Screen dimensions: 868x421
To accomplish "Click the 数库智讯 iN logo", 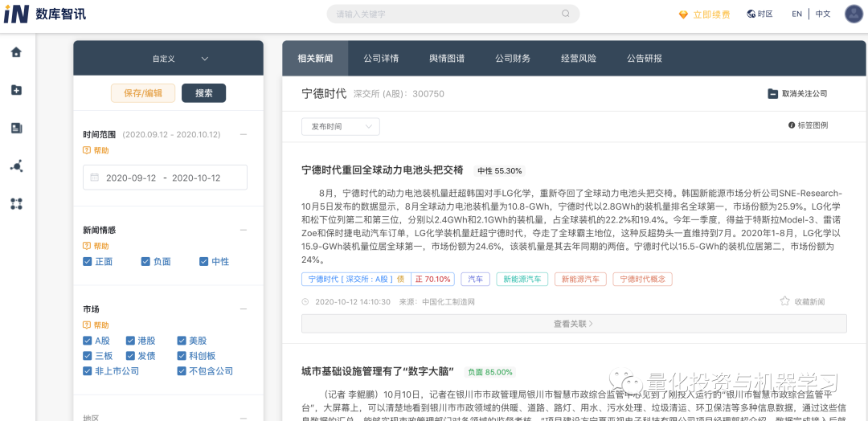I will [x=45, y=14].
